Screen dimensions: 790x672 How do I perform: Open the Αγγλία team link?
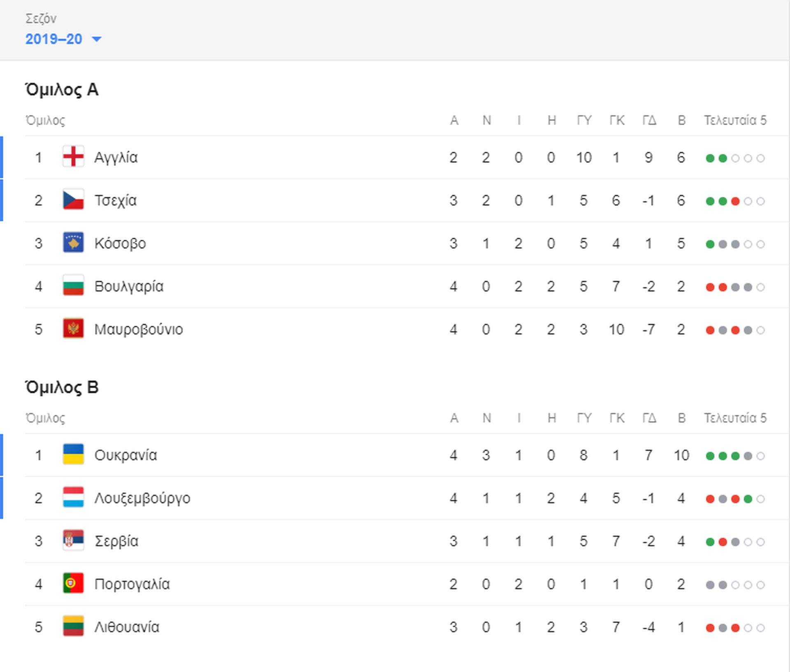(116, 158)
